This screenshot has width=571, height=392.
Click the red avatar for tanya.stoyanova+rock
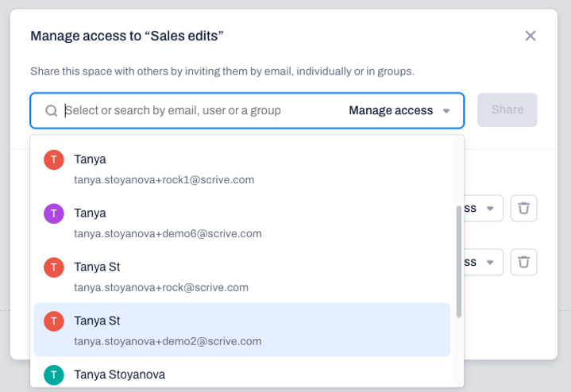point(54,267)
